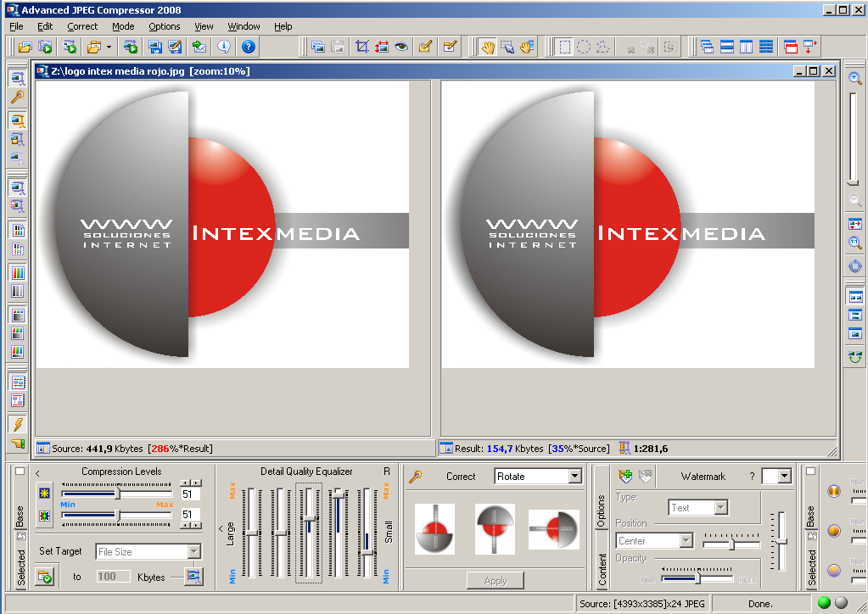Click the Save disk icon in toolbar

point(155,47)
